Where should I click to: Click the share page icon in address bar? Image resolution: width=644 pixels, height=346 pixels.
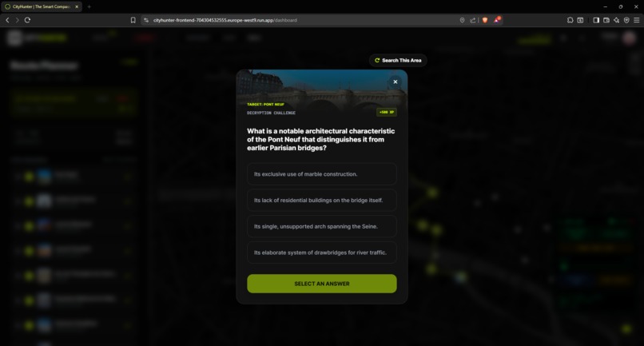click(473, 20)
